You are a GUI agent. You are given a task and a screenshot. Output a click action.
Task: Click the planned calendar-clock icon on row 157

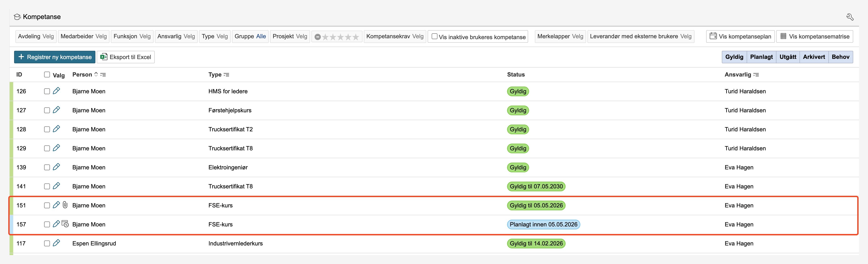(x=65, y=224)
